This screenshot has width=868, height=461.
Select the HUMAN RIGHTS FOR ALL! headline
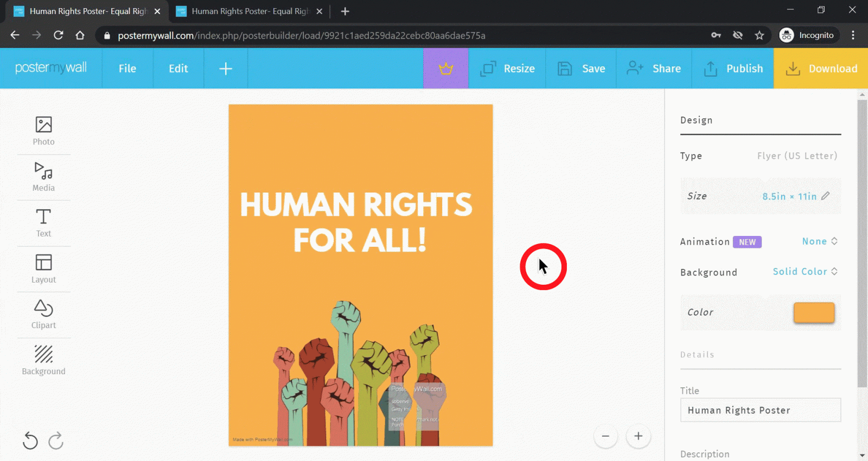coord(356,222)
